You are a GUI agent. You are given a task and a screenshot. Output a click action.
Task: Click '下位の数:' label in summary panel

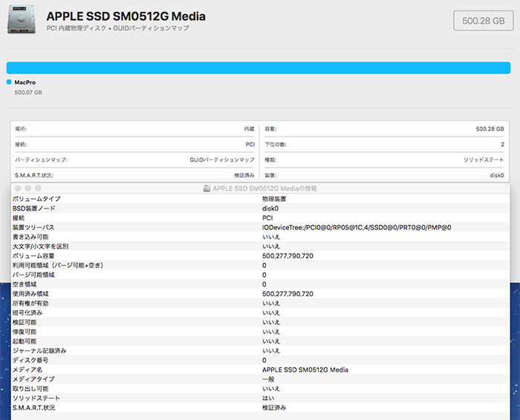[276, 145]
